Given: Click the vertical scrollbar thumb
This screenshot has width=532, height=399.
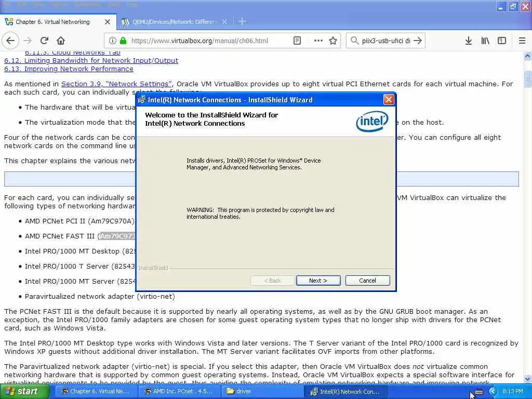Looking at the screenshot, I should coord(528,79).
